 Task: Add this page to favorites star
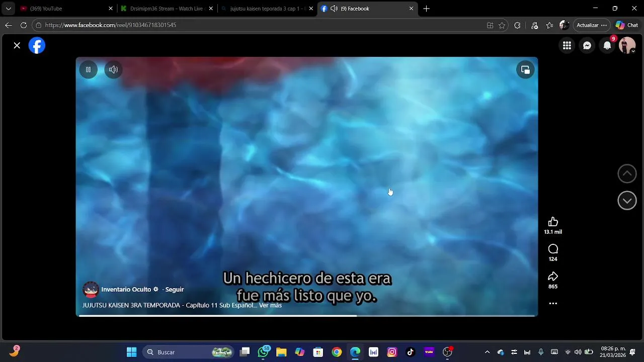pos(502,25)
